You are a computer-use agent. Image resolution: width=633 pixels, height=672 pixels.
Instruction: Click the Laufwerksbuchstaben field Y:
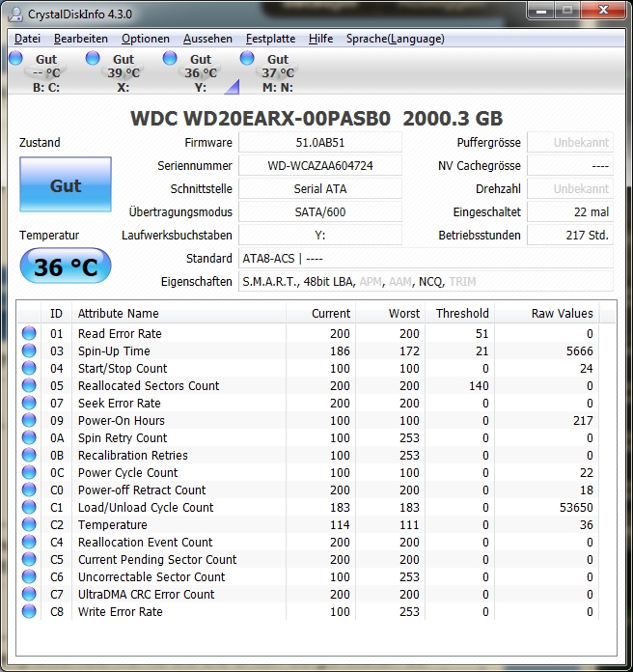point(320,235)
